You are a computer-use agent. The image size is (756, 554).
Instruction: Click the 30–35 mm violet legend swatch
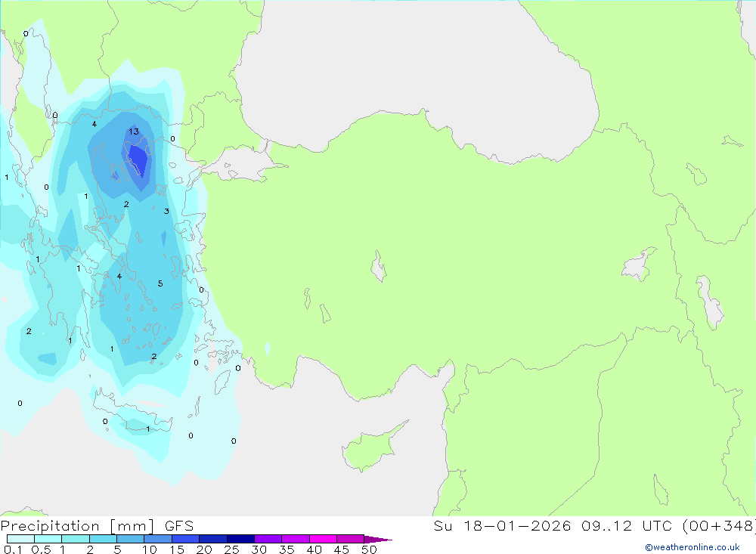coord(268,539)
